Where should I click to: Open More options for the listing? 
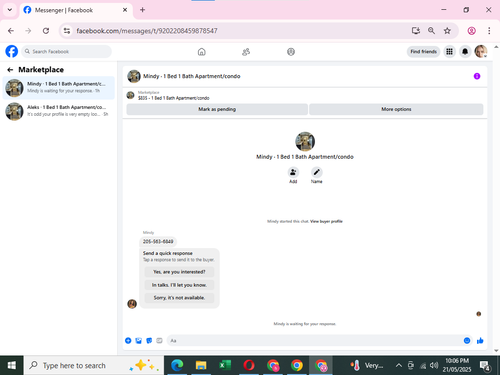point(396,109)
